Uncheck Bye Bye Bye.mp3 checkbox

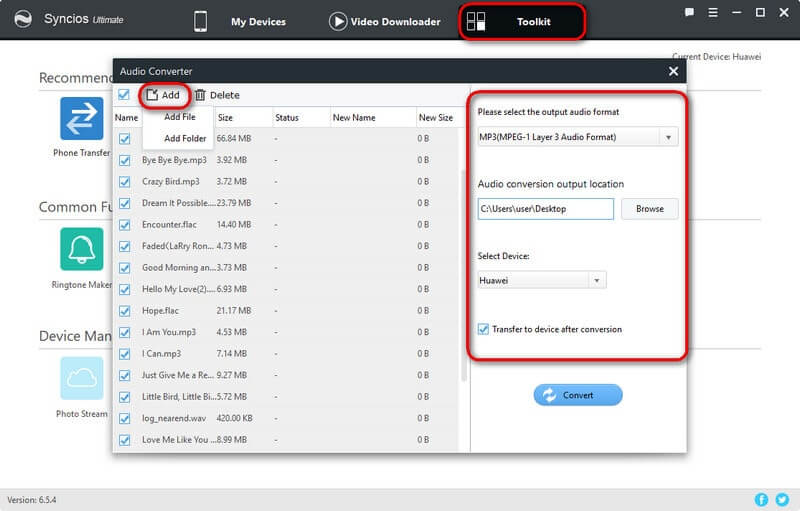pyautogui.click(x=124, y=160)
